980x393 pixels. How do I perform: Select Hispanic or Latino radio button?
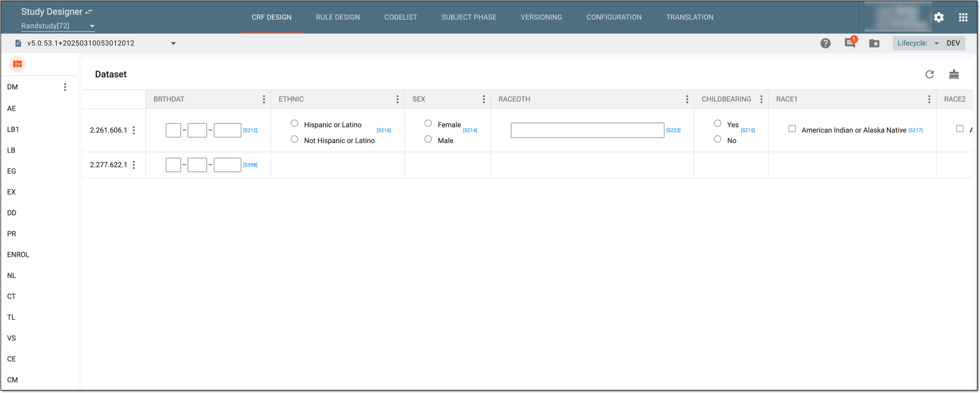pyautogui.click(x=294, y=124)
